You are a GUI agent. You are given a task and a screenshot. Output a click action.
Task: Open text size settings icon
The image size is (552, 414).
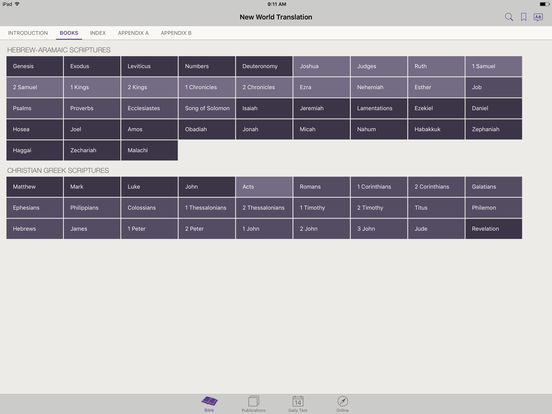tap(538, 17)
